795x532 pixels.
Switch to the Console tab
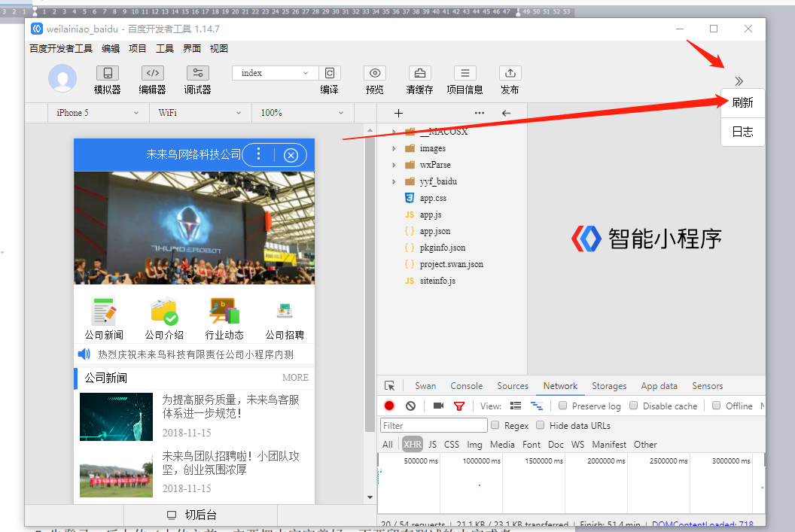[466, 386]
